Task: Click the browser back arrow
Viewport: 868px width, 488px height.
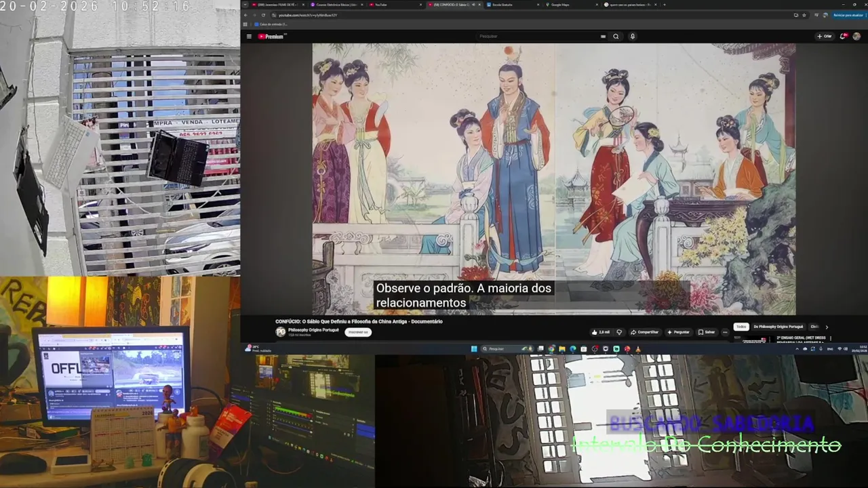Action: 245,15
